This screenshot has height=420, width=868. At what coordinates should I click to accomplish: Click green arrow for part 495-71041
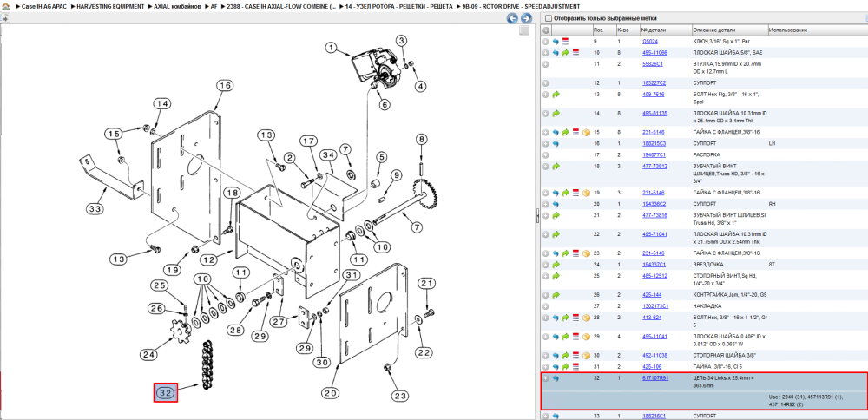click(556, 234)
